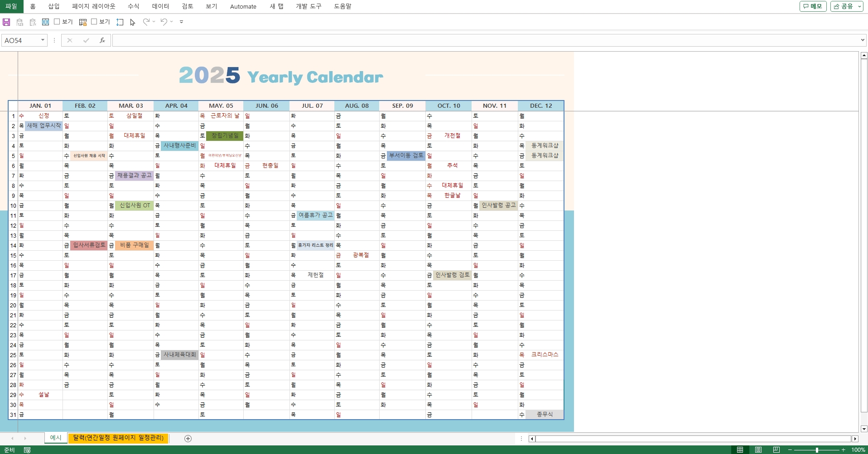Click the horizontal scrollbar right arrow
Viewport: 868px width, 454px height.
pos(855,439)
